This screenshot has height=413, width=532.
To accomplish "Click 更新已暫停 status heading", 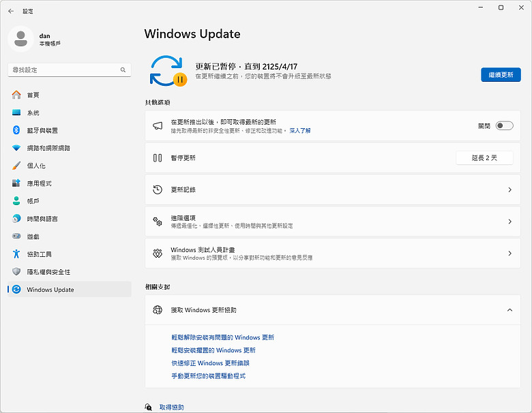I will click(x=246, y=67).
